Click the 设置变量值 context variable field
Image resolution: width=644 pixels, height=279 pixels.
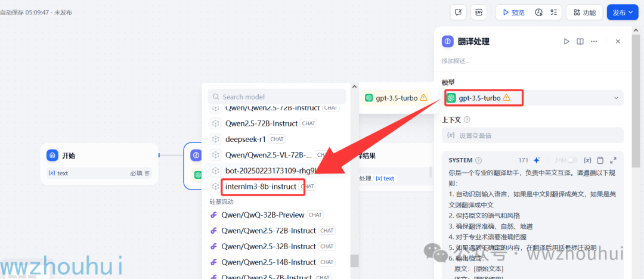click(x=532, y=135)
